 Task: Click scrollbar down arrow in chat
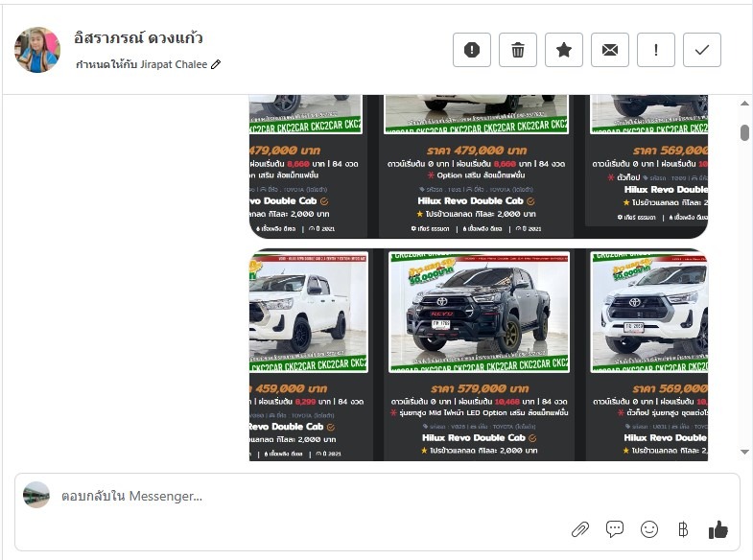744,452
